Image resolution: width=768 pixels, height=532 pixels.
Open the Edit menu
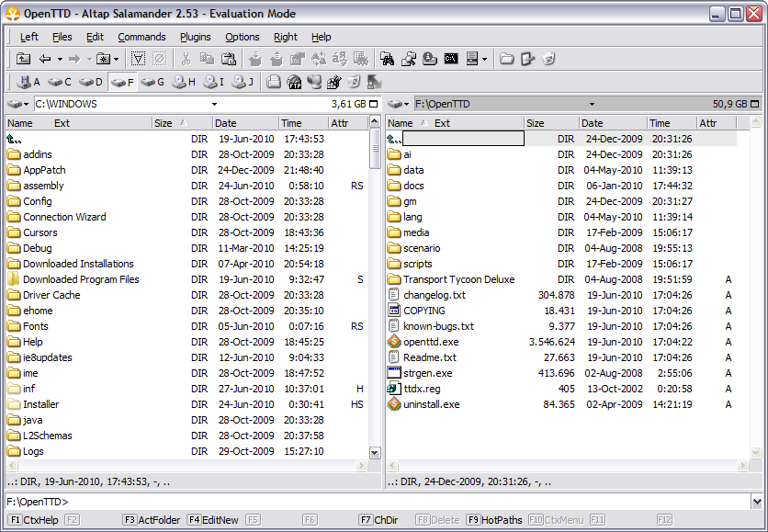pos(95,37)
